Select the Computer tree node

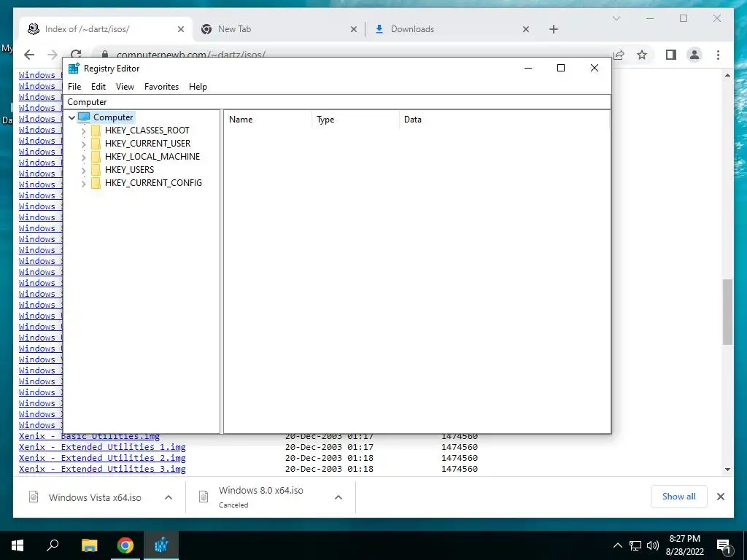pyautogui.click(x=113, y=117)
